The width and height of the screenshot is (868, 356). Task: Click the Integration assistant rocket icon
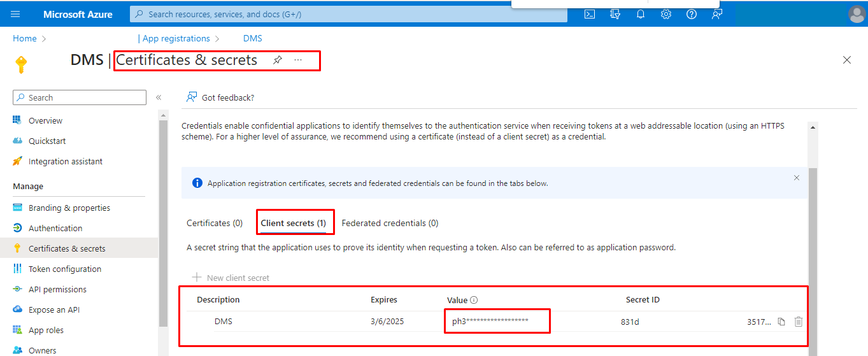tap(17, 161)
